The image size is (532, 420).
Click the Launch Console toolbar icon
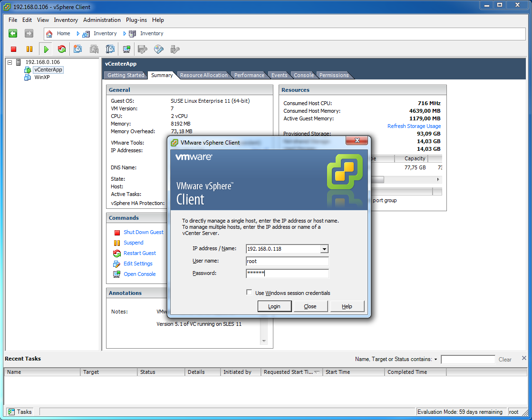[126, 49]
